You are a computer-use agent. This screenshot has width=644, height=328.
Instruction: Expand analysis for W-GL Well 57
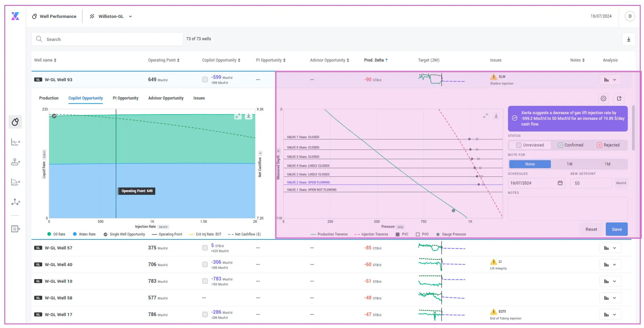611,248
